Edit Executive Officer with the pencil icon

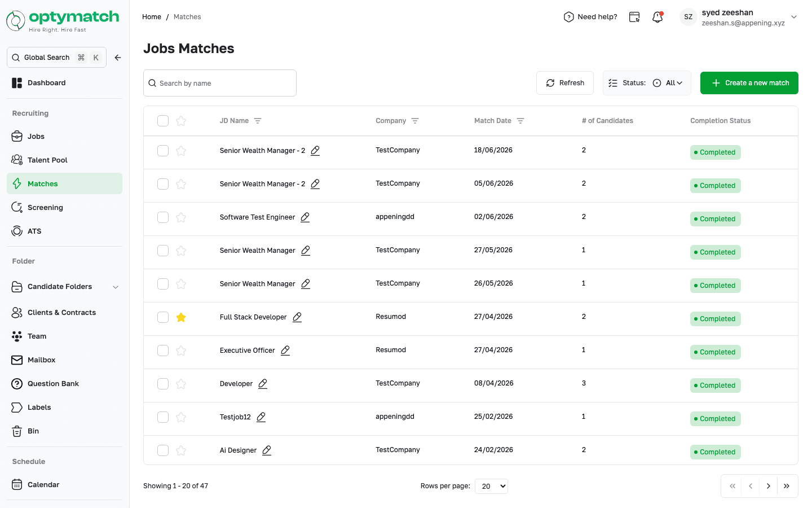coord(285,351)
